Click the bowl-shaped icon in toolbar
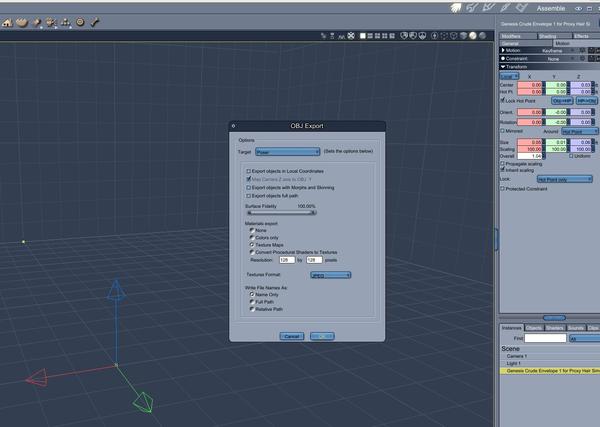This screenshot has height=427, width=600. (22, 23)
